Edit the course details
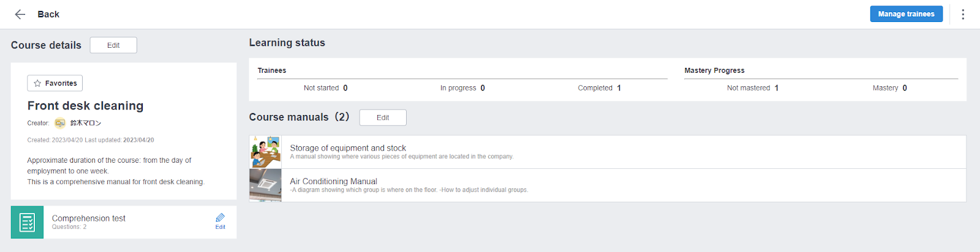 113,45
